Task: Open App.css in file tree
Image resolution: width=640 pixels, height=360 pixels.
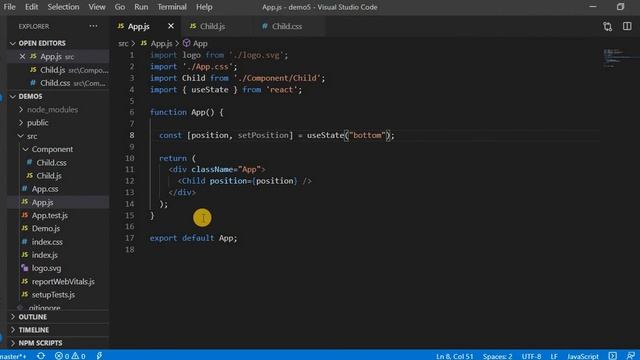Action: (45, 189)
